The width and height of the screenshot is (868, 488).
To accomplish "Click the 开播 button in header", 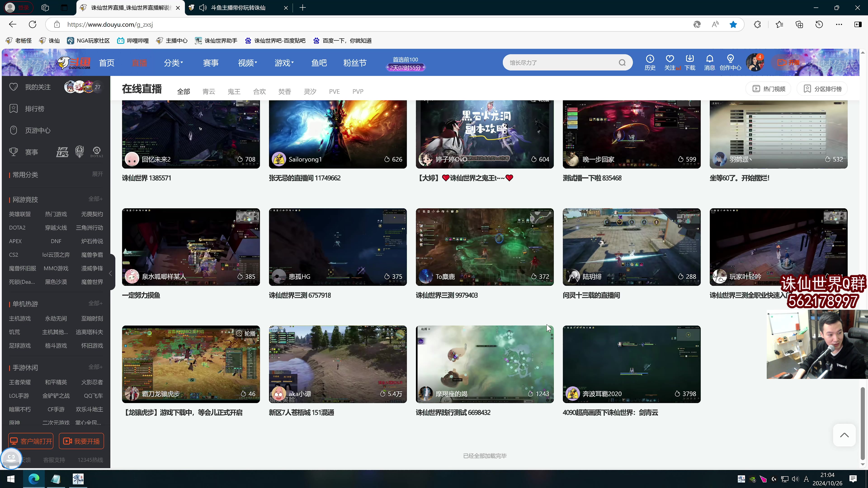I will pos(788,63).
